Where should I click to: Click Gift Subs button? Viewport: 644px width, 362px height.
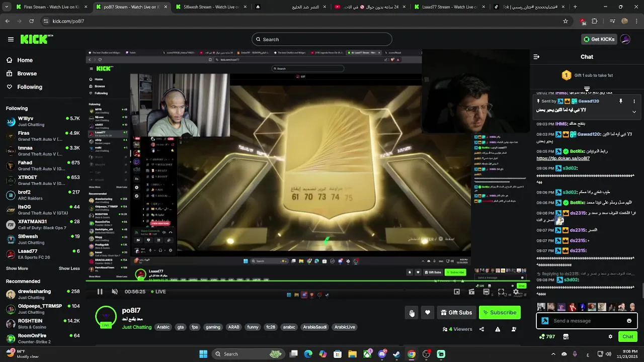click(x=456, y=313)
